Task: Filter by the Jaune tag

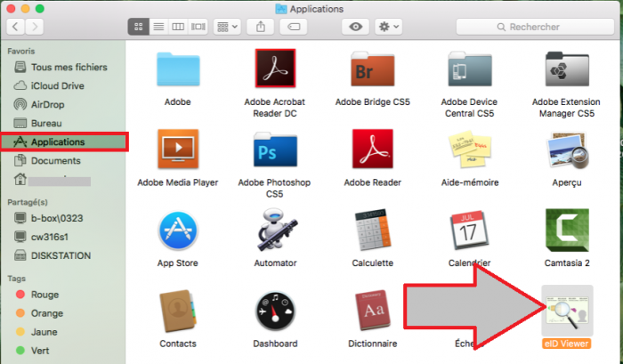Action: tap(63, 332)
